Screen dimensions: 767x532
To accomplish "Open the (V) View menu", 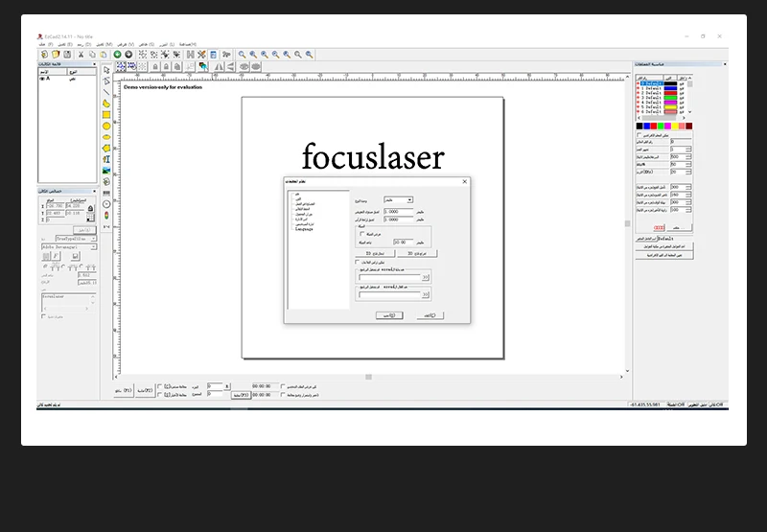I will (126, 44).
